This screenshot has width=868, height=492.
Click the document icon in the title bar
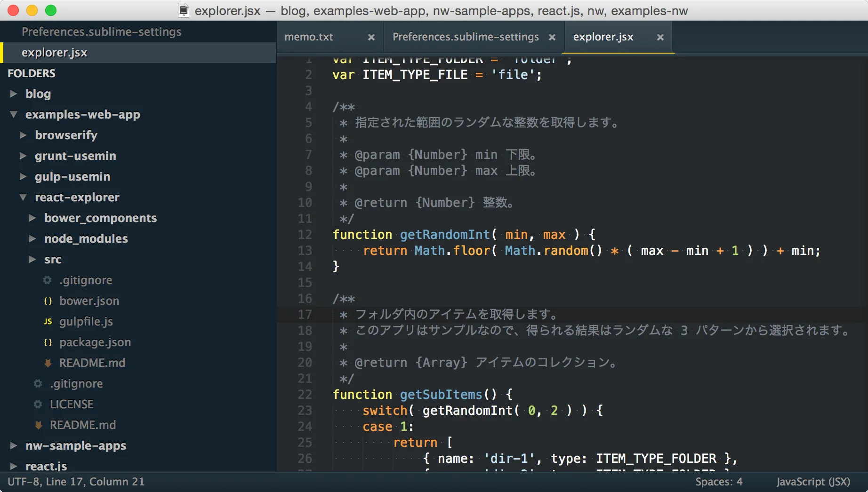(182, 10)
